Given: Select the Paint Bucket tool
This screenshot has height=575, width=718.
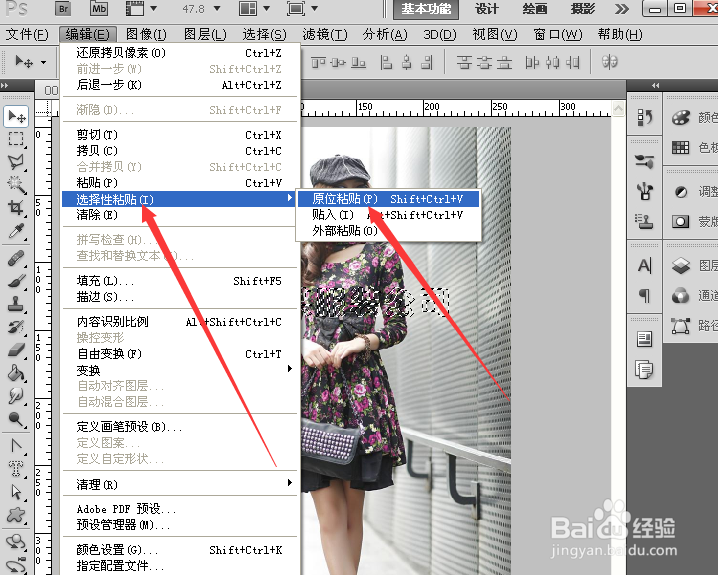Looking at the screenshot, I should point(16,373).
